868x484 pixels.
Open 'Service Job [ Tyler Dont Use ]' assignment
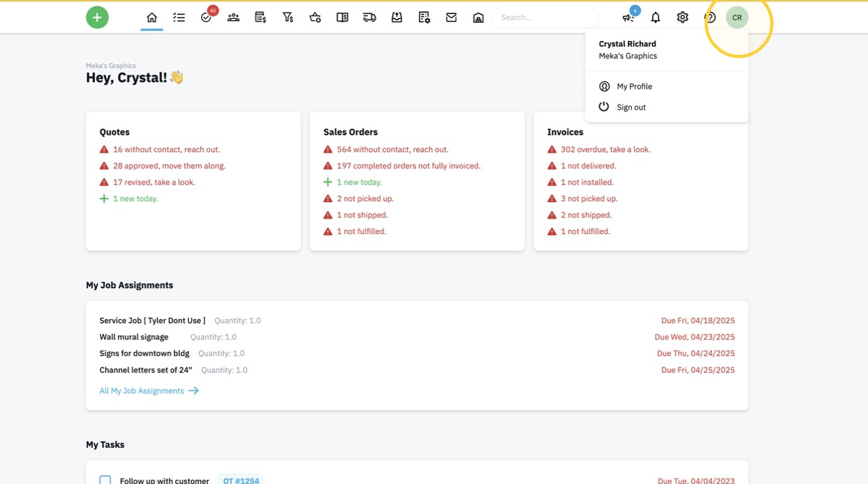pos(153,321)
